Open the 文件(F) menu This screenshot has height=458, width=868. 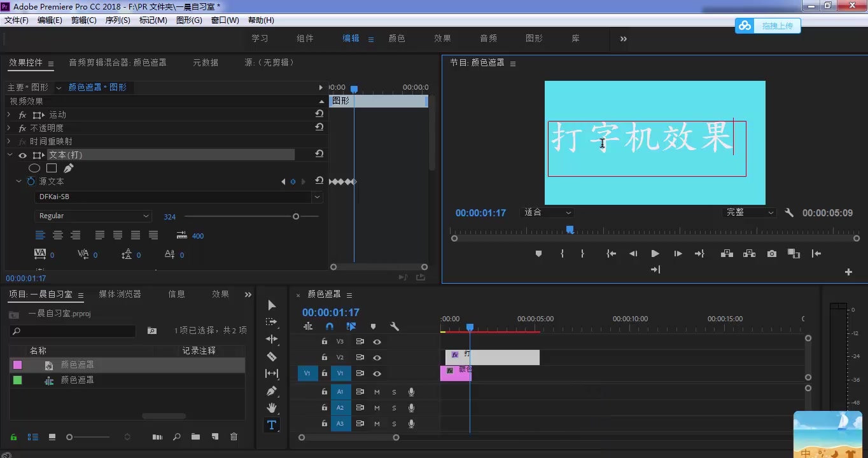coord(17,20)
